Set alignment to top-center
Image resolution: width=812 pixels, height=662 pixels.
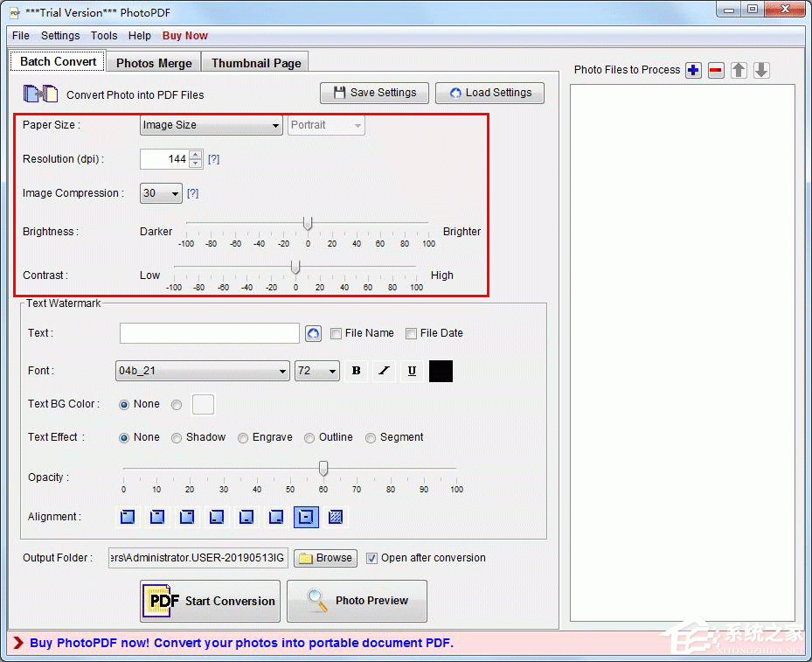click(157, 517)
